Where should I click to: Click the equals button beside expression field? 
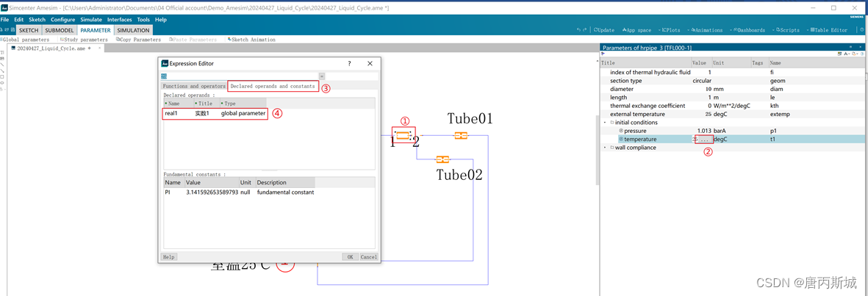[x=322, y=76]
